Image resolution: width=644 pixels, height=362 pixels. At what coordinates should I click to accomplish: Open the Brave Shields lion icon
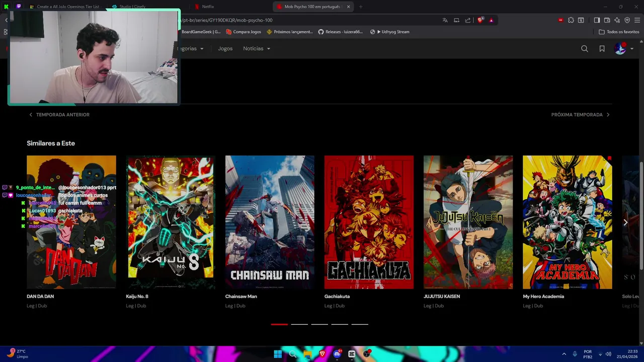coord(480,20)
